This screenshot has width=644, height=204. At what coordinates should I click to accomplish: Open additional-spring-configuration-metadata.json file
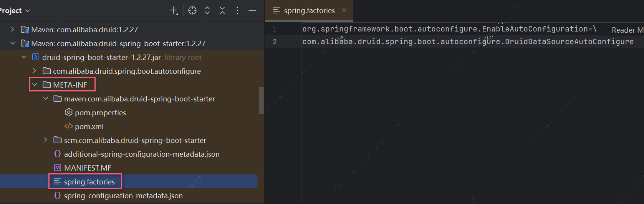(142, 154)
